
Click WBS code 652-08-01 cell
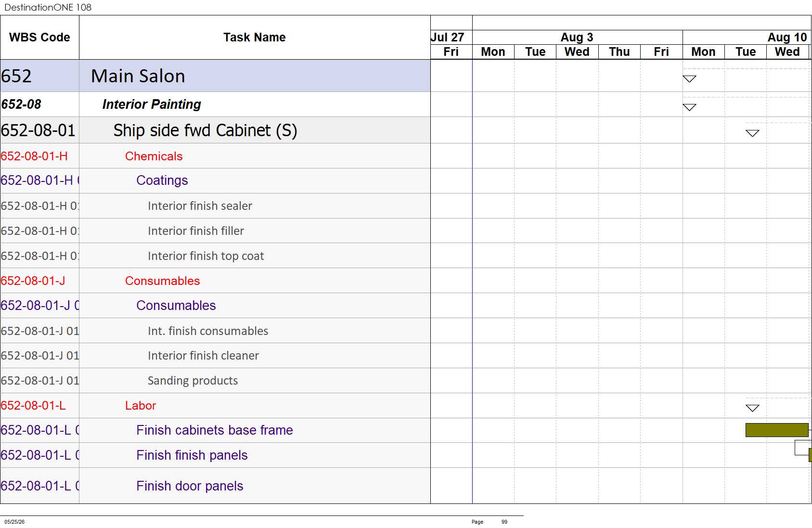click(x=39, y=130)
